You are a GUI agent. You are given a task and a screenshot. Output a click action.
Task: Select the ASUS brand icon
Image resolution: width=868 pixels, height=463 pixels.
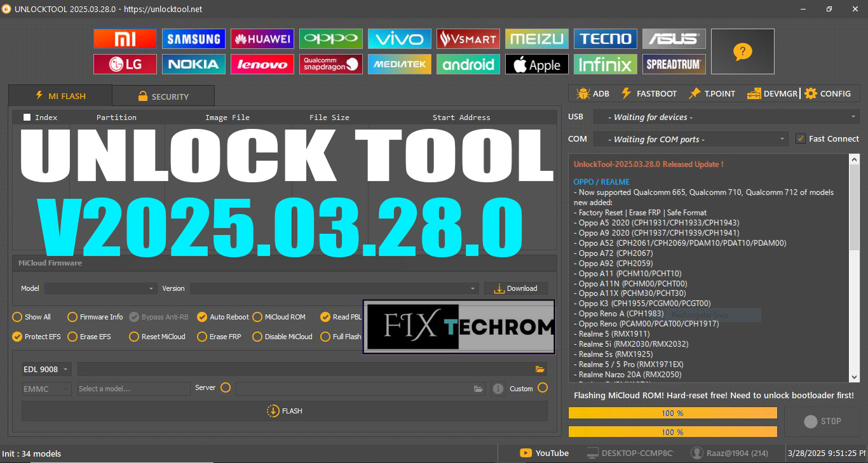[x=674, y=39]
